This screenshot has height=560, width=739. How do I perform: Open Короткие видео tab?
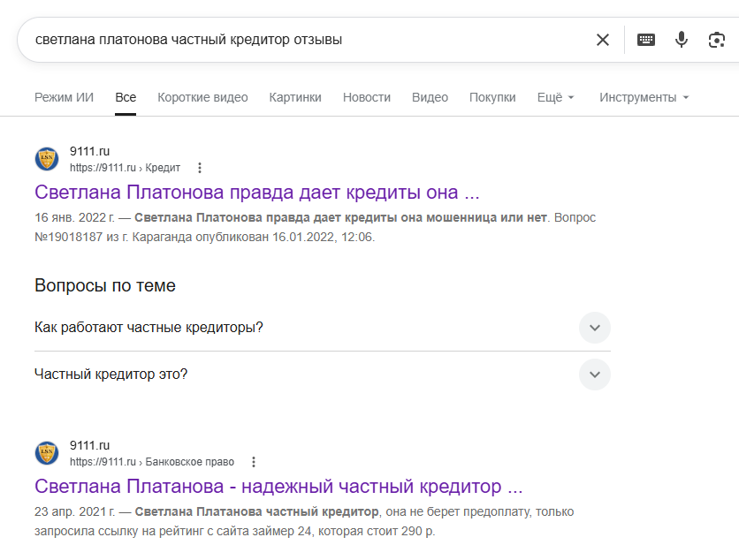coord(202,97)
